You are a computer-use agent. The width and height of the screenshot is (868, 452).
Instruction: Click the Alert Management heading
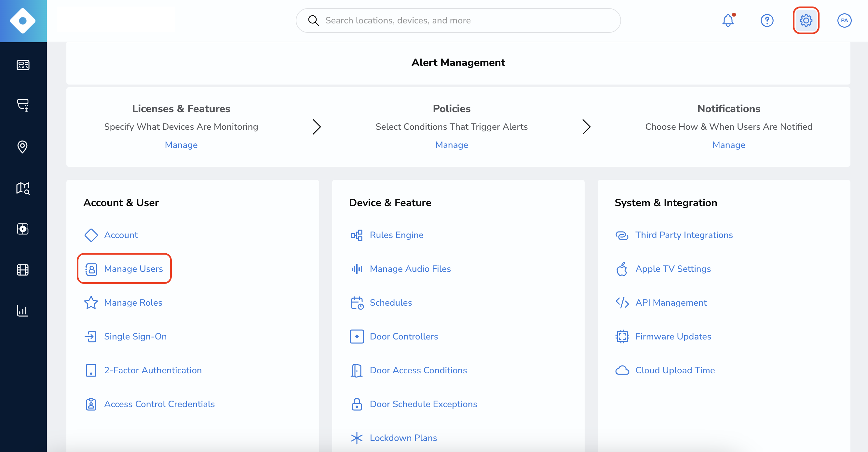[458, 63]
